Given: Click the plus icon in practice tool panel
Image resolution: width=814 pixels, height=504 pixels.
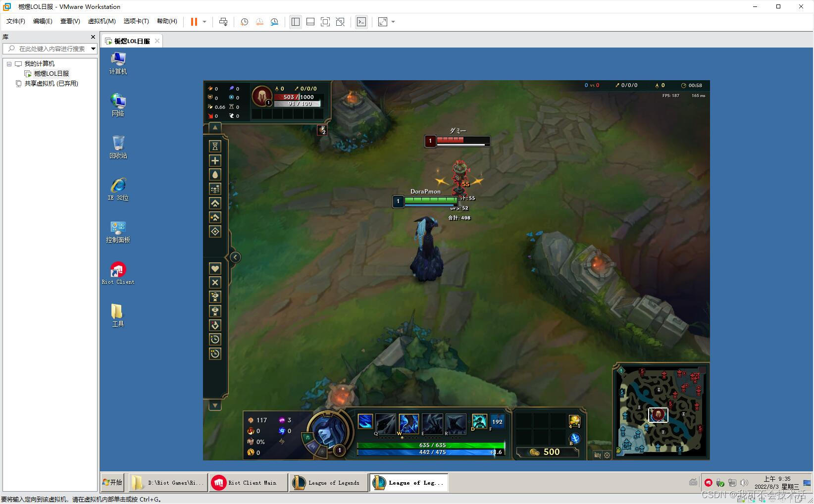Looking at the screenshot, I should click(215, 160).
